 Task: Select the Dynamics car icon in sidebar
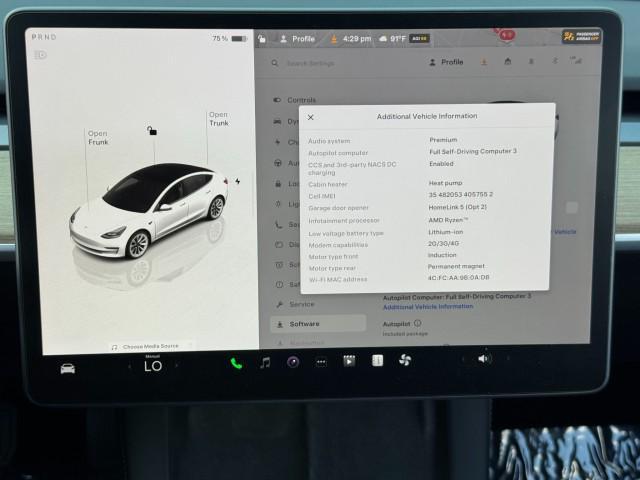coord(278,122)
